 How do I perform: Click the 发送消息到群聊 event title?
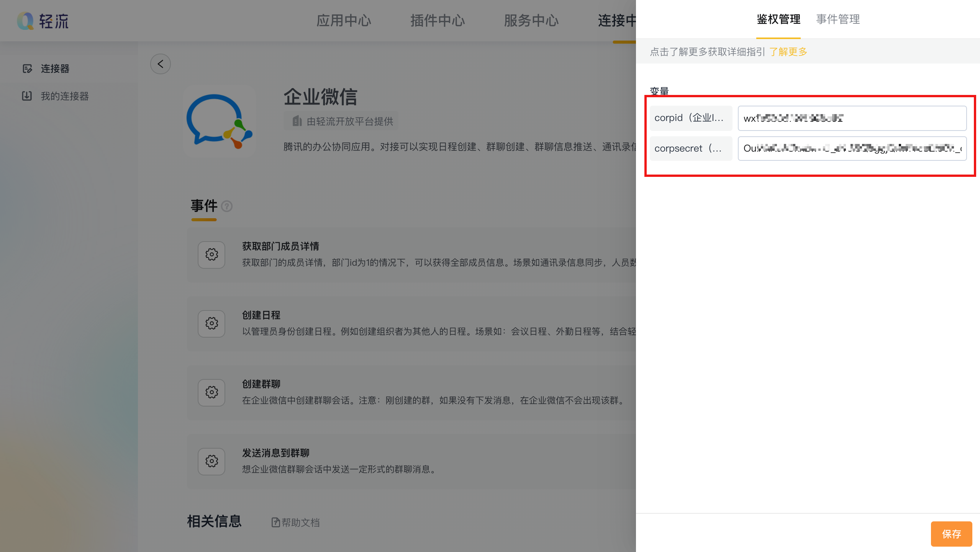[275, 453]
